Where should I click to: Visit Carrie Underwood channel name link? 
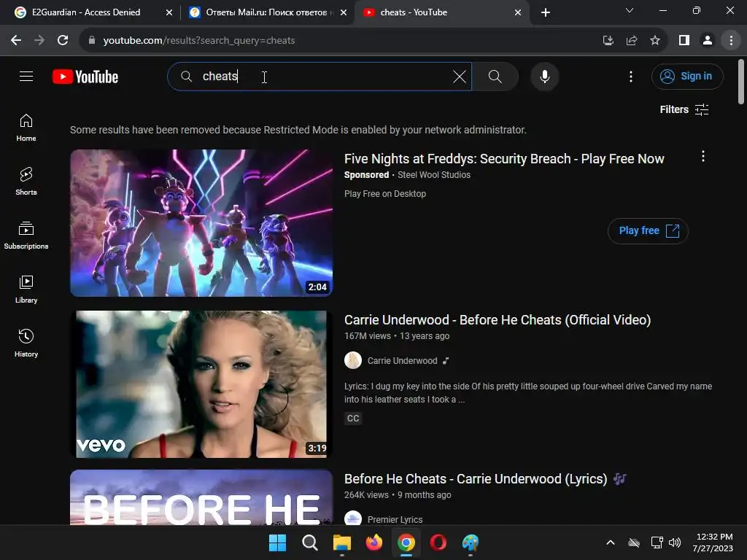coord(402,361)
